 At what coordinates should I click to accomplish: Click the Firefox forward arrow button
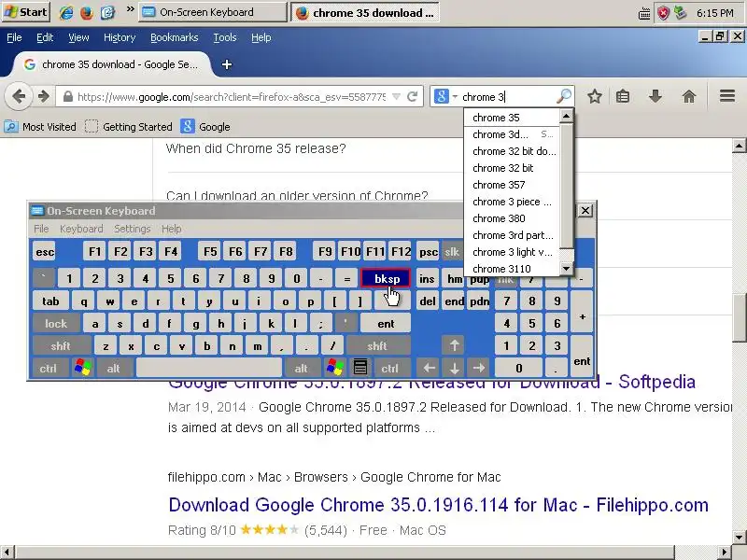(x=44, y=97)
